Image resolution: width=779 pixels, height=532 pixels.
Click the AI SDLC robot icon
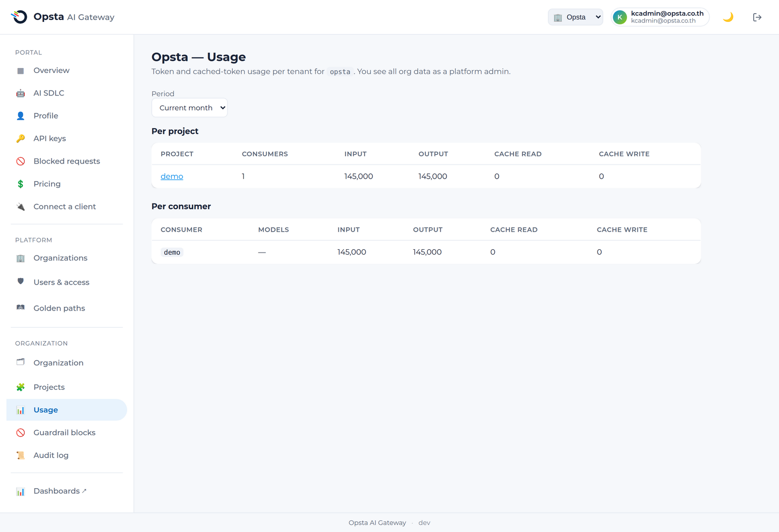[20, 93]
